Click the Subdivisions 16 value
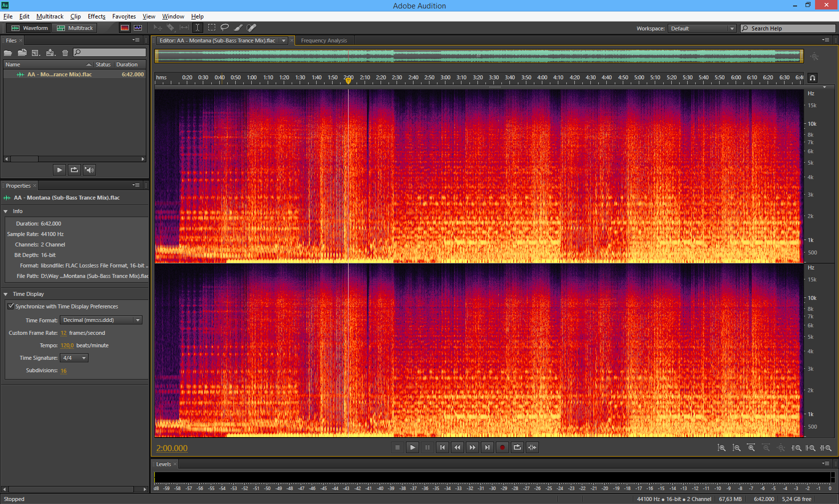 (63, 370)
